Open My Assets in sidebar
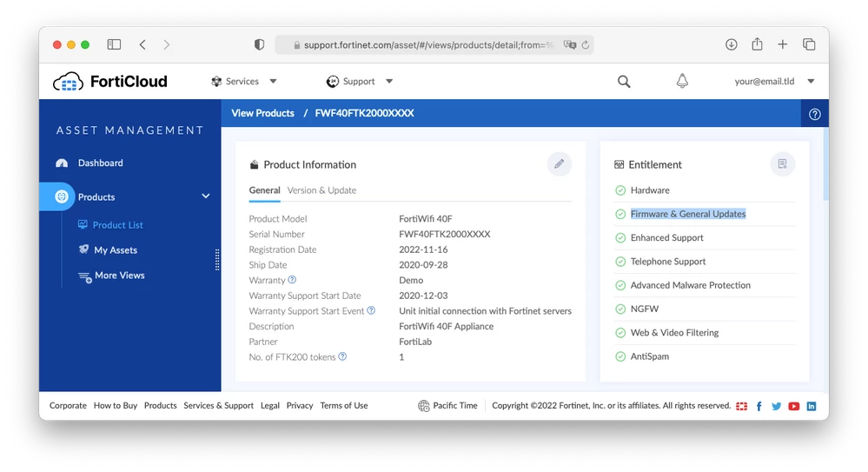Screen dimensions: 868x472 116,250
